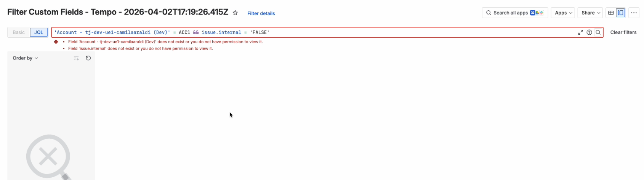This screenshot has width=644, height=180.
Task: Select the JQL search mode
Action: coord(39,32)
